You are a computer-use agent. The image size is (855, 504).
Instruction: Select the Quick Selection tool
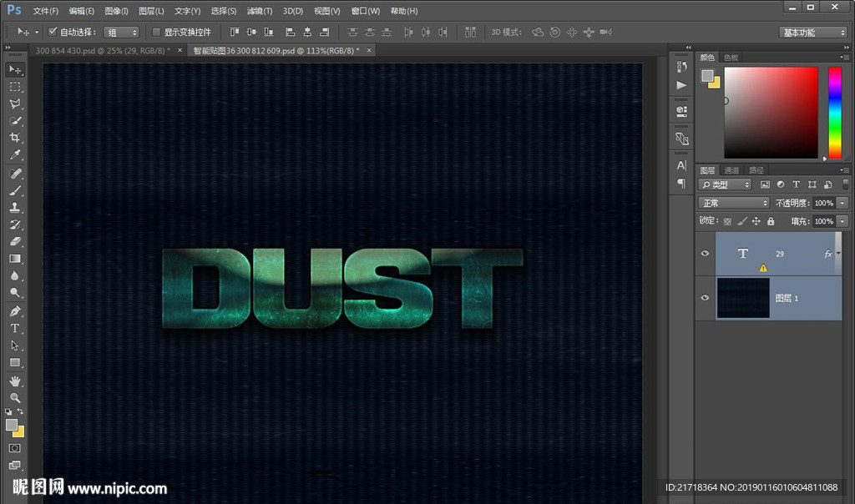[x=15, y=120]
